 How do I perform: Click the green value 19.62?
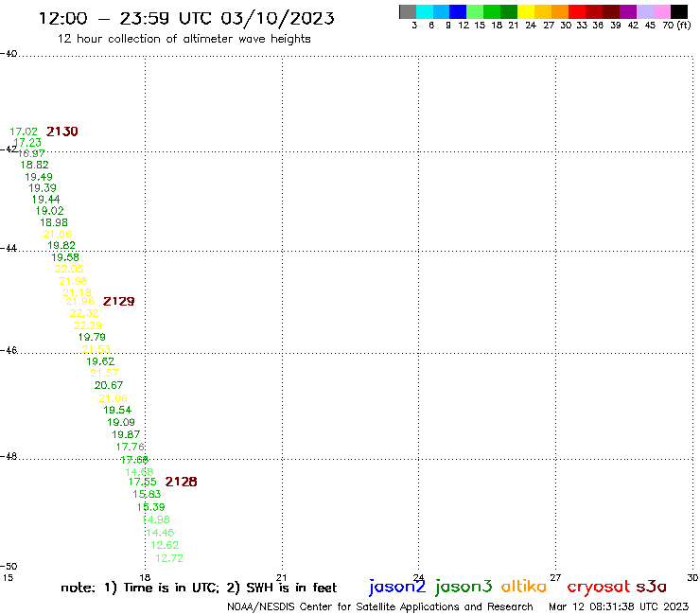tap(100, 361)
